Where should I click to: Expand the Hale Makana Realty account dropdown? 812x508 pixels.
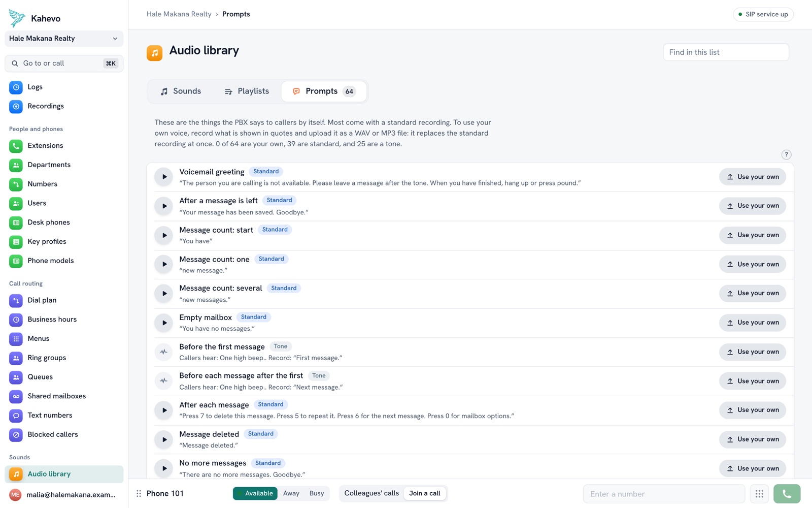tap(64, 39)
